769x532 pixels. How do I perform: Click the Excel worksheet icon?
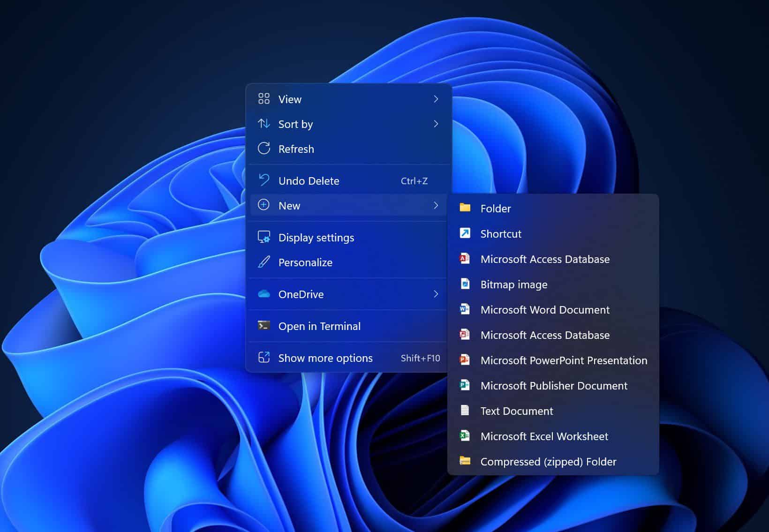coord(465,435)
